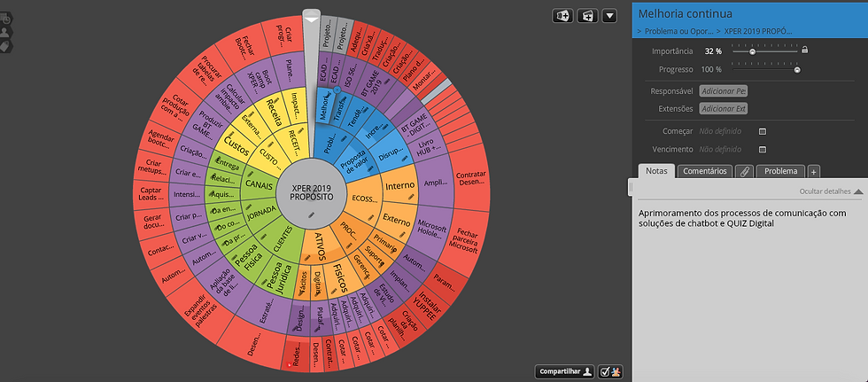Click the Adicionar Extensões field
868x382 pixels.
tap(724, 108)
